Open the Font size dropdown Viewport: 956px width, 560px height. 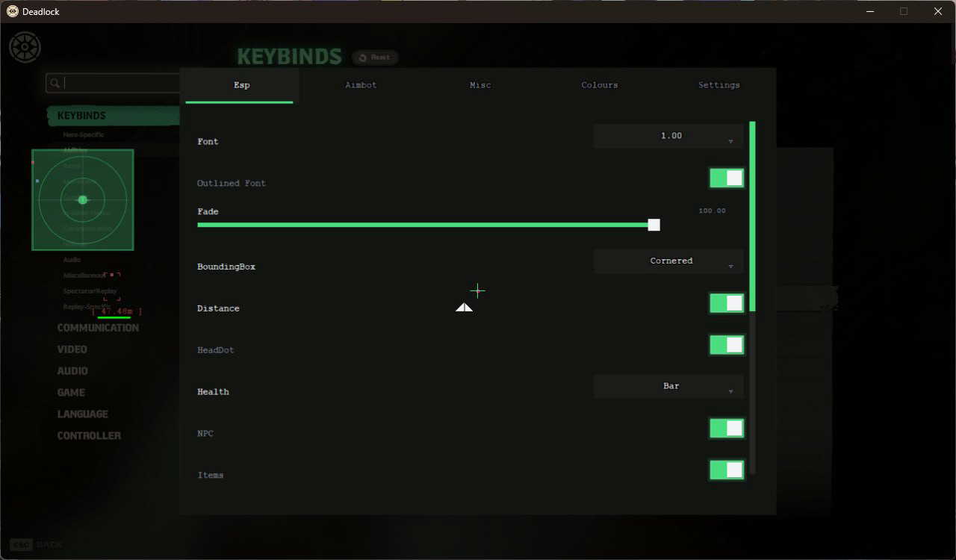(x=669, y=136)
